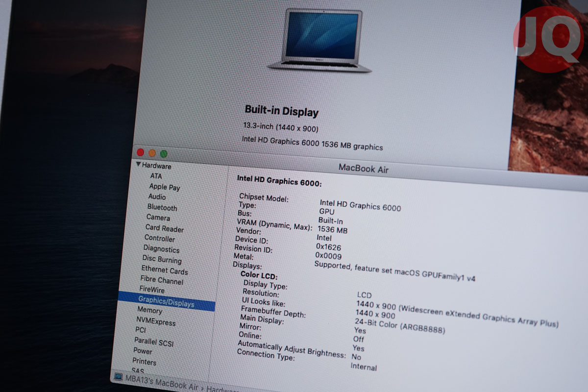Open Ethernet Cards information
The width and height of the screenshot is (588, 392).
[x=165, y=270]
